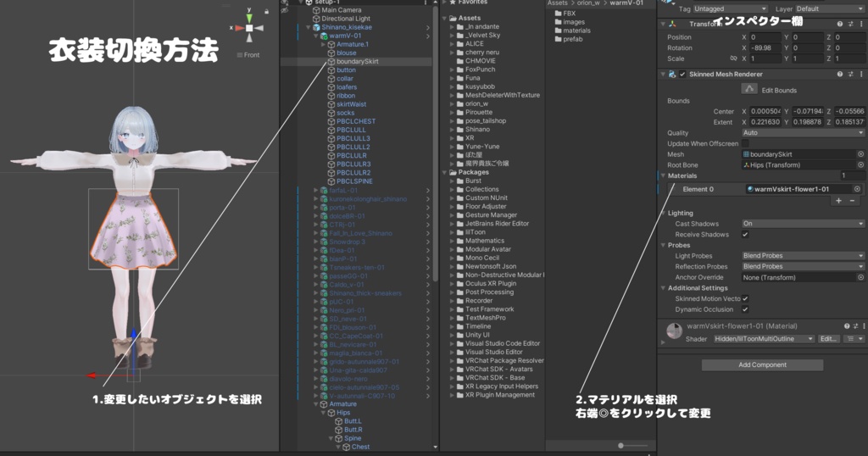Open material shader list options button

[854, 339]
